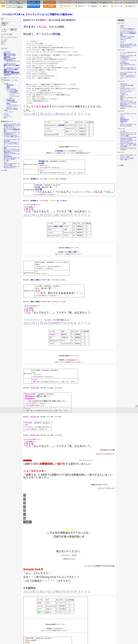Open 白尾エリ in update history

(x=123, y=26)
